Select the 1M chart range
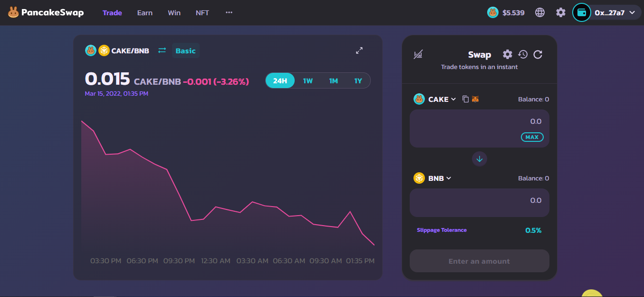 (333, 81)
